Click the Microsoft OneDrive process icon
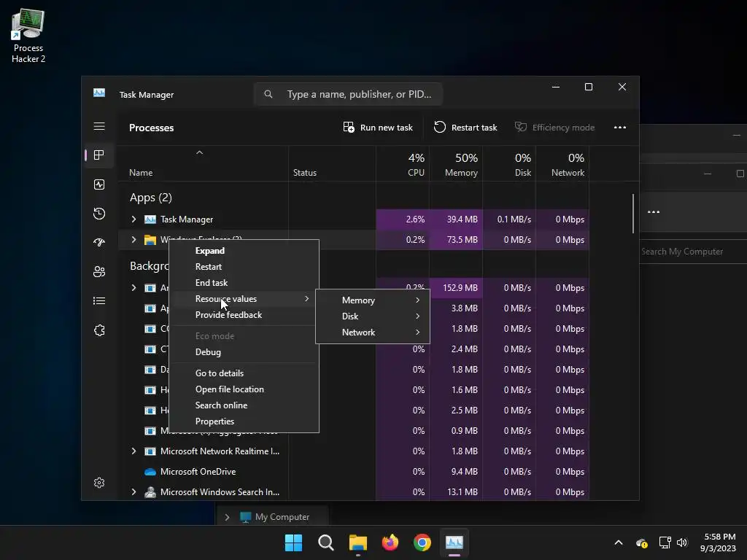The image size is (747, 560). click(x=150, y=472)
